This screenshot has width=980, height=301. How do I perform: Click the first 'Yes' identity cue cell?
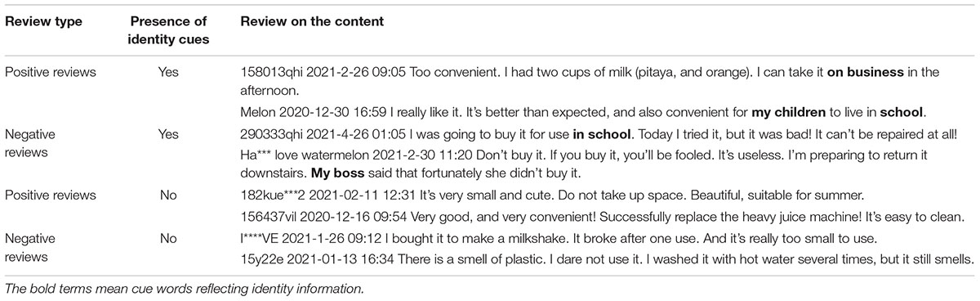167,73
